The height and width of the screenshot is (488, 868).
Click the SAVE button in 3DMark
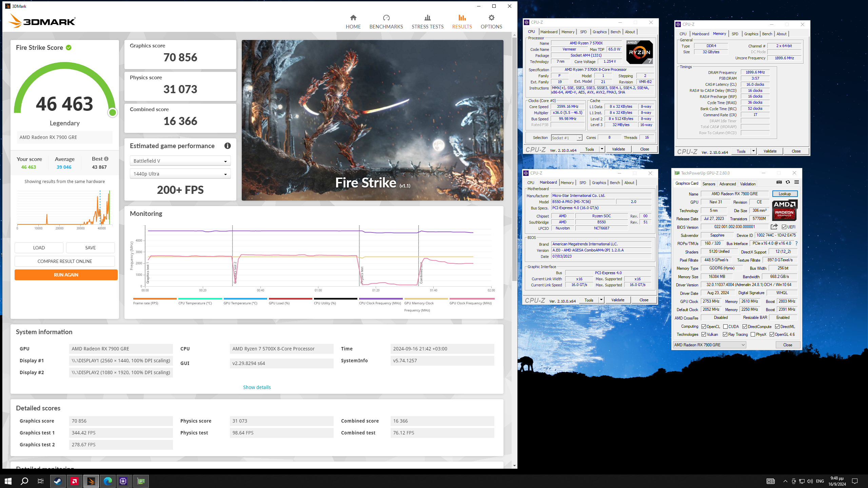pos(91,248)
